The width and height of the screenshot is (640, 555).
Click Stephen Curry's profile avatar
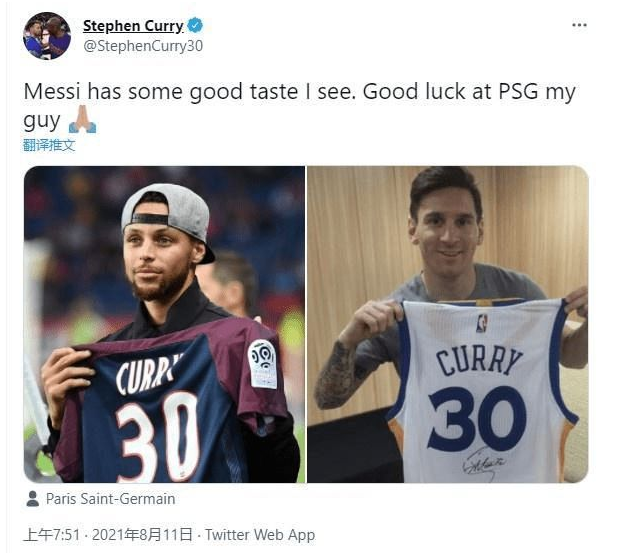coord(47,36)
